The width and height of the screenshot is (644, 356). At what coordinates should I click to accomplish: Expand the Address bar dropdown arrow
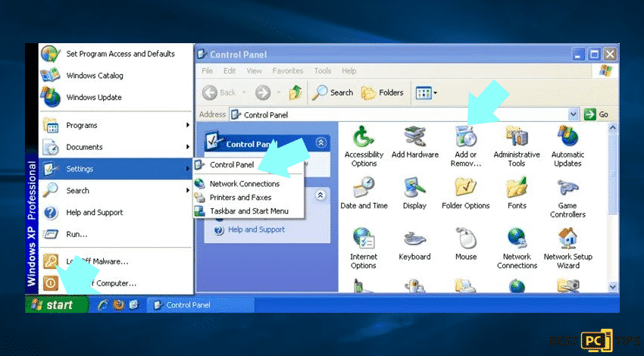pyautogui.click(x=574, y=114)
